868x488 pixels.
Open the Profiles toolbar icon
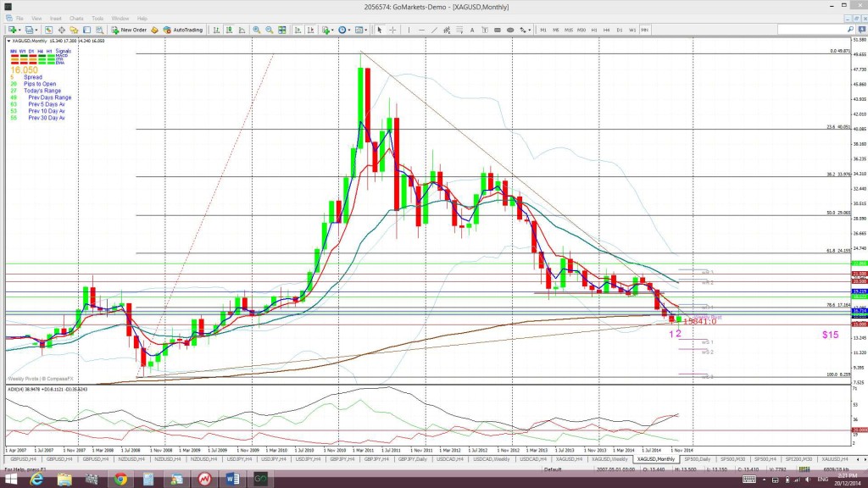(29, 30)
